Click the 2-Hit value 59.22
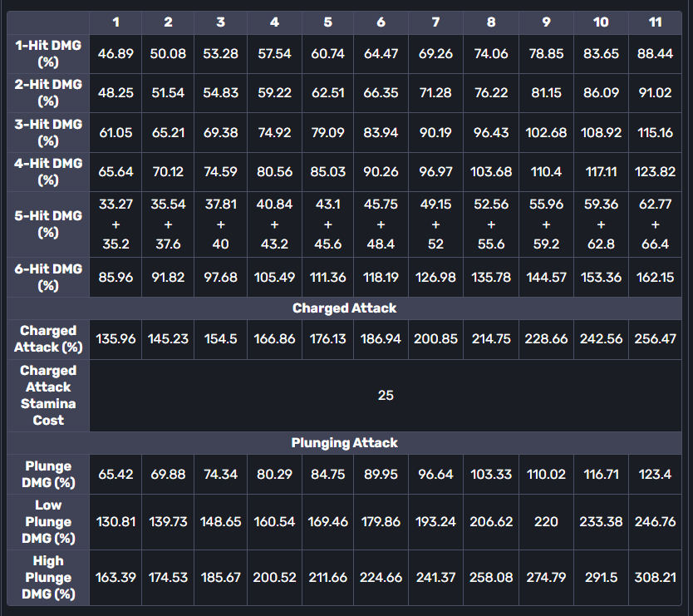Image resolution: width=693 pixels, height=616 pixels. pos(274,92)
